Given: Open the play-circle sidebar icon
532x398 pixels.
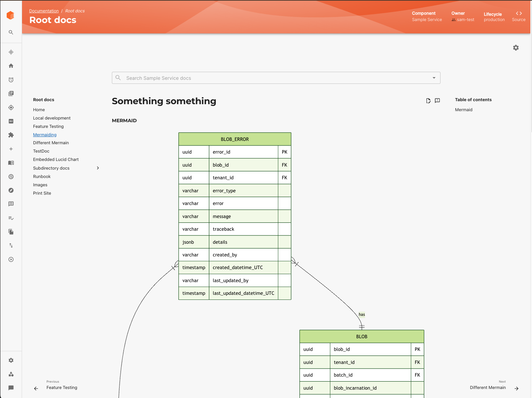Looking at the screenshot, I should click(x=11, y=259).
